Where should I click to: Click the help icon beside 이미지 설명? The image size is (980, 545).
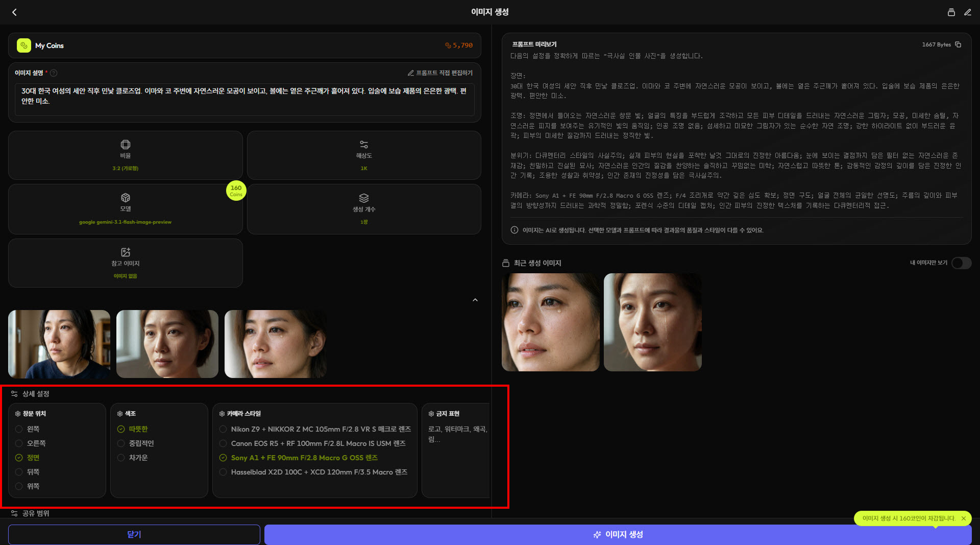click(54, 73)
